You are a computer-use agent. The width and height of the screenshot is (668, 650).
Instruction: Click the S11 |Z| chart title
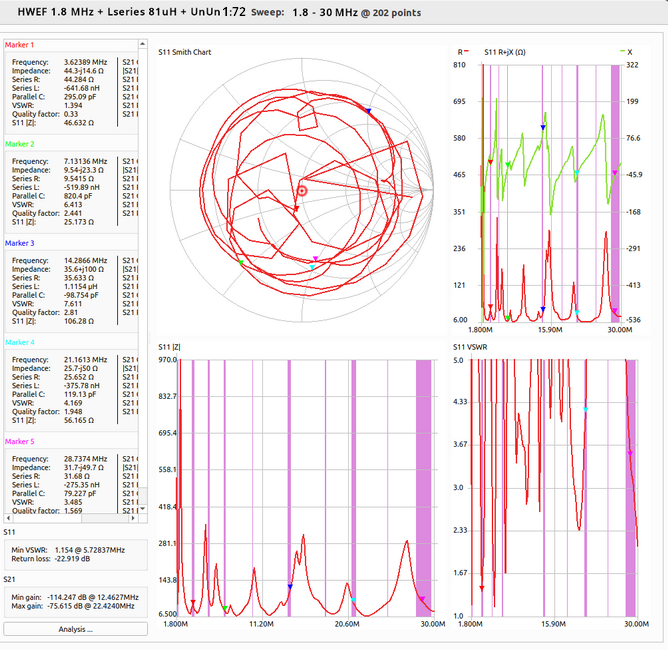pyautogui.click(x=169, y=347)
